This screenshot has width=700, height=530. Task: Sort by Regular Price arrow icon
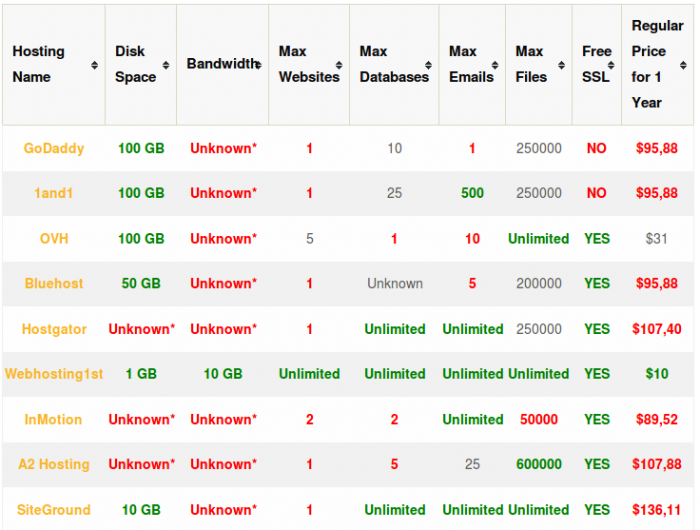[683, 65]
